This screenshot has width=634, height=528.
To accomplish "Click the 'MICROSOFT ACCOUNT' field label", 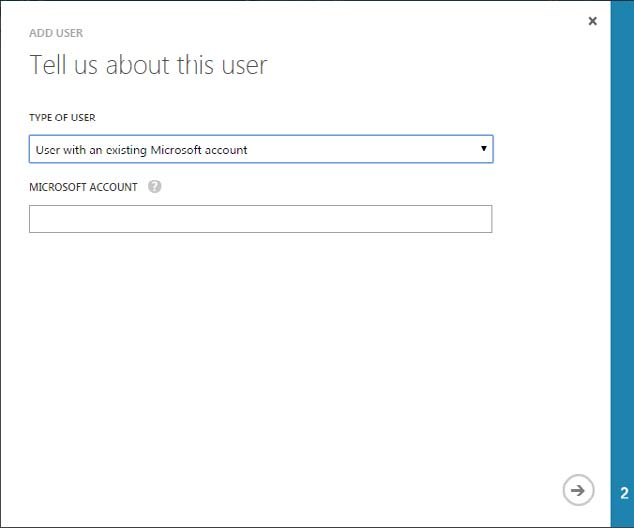I will [83, 187].
